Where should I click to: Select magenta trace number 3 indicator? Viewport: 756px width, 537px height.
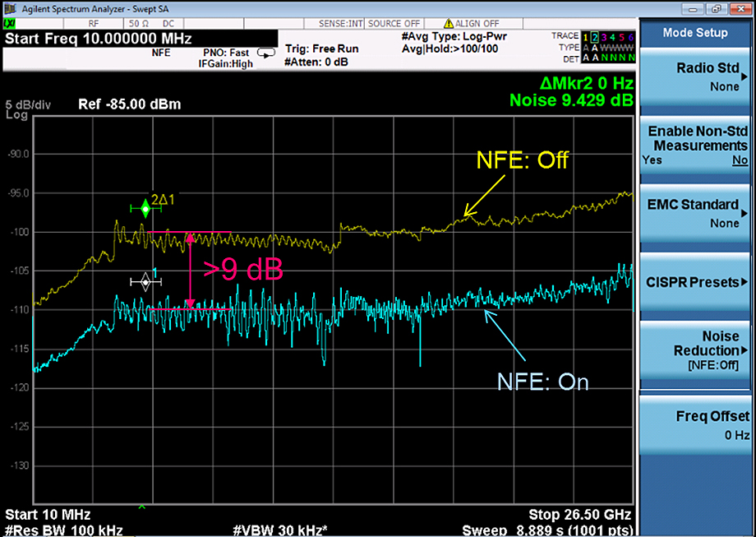(x=603, y=37)
